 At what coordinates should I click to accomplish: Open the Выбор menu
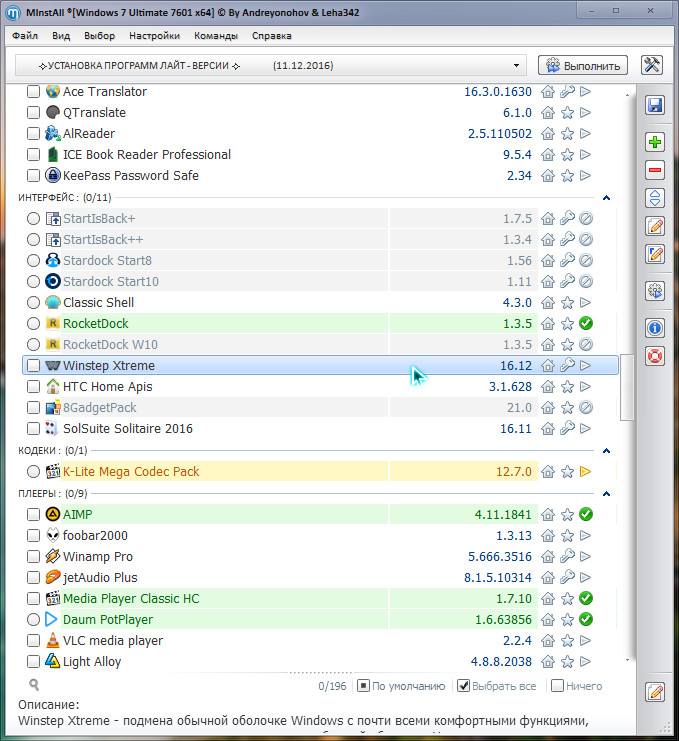99,36
